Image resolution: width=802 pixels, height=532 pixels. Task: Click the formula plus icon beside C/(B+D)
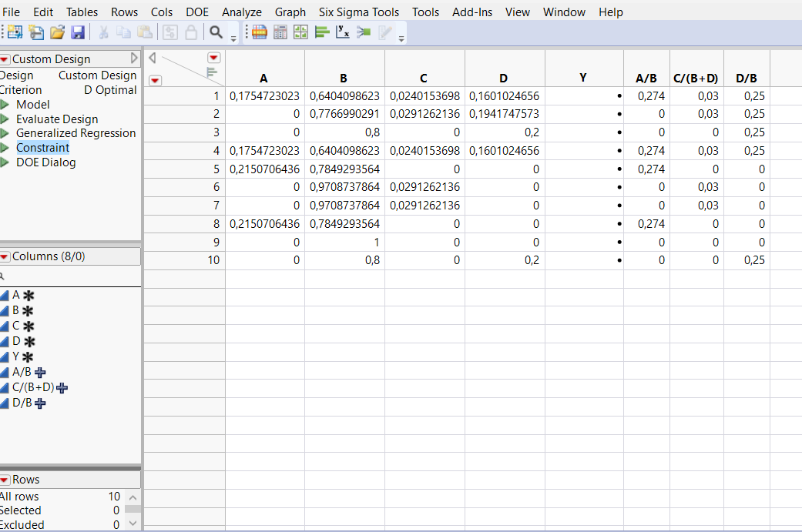click(62, 387)
